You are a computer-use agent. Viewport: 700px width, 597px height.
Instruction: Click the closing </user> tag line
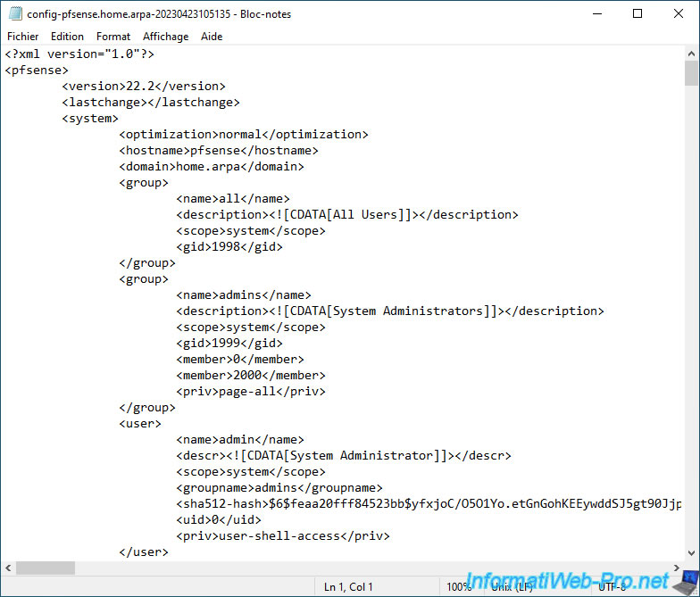[144, 551]
